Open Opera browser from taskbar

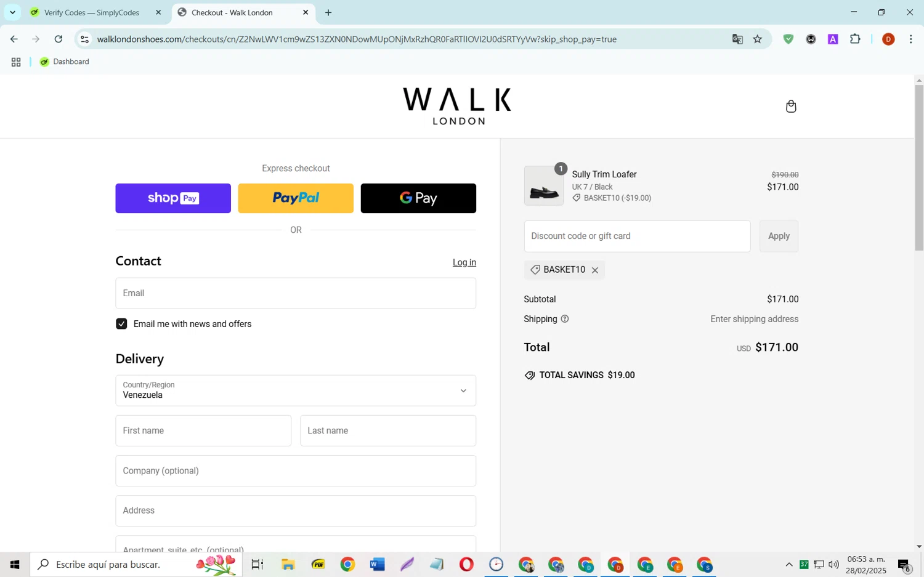pos(466,564)
